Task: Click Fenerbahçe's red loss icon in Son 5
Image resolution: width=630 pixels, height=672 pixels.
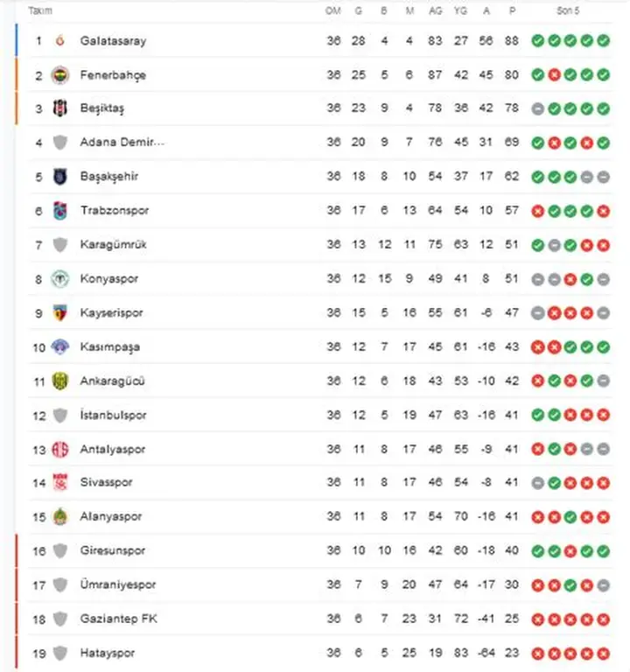Action: coord(554,75)
